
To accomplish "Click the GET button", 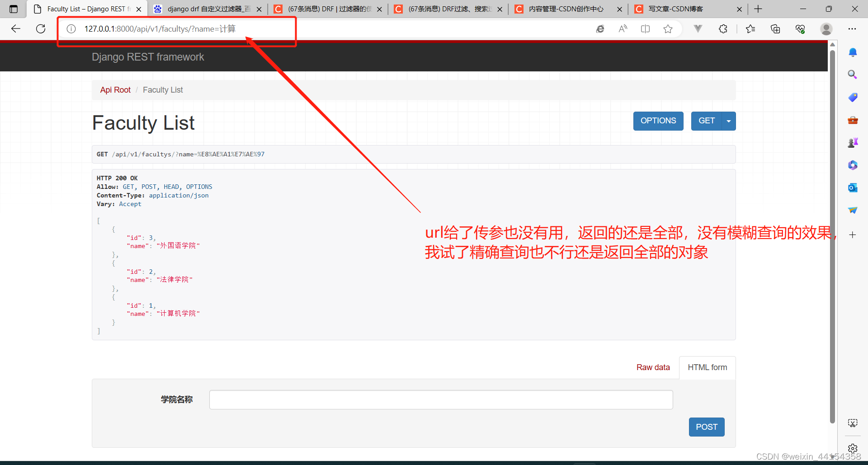I will (x=707, y=121).
